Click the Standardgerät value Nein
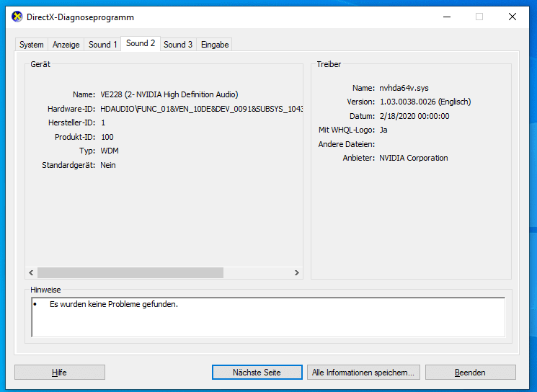This screenshot has width=537, height=392. coord(108,165)
